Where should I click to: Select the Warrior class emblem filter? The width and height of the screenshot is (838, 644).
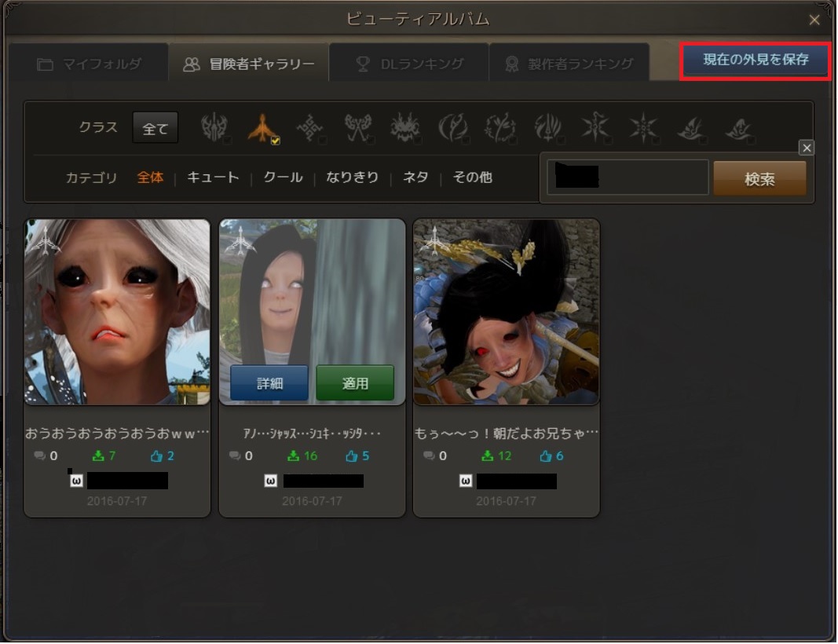point(214,127)
